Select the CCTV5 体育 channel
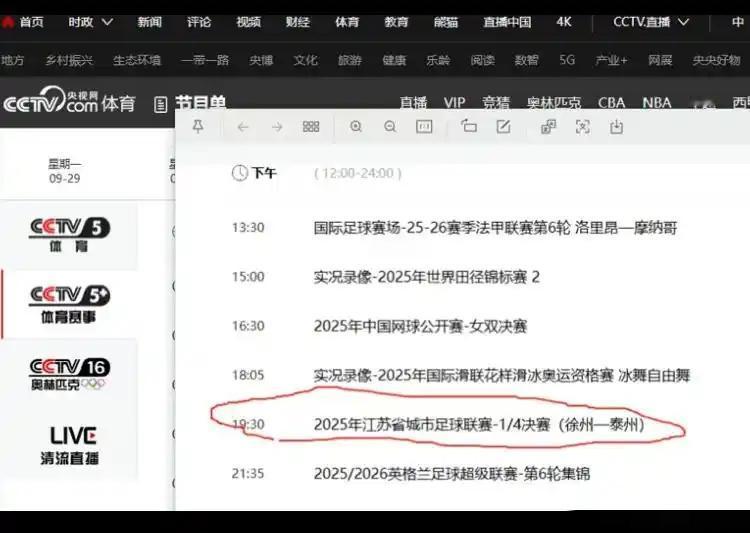750x533 pixels. click(69, 235)
